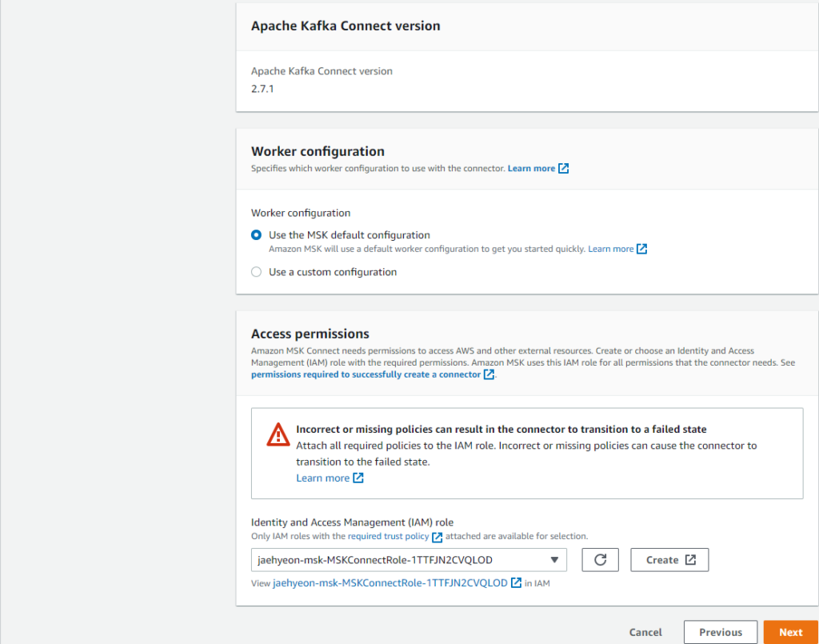
Task: Click the red warning triangle icon
Action: (x=277, y=434)
